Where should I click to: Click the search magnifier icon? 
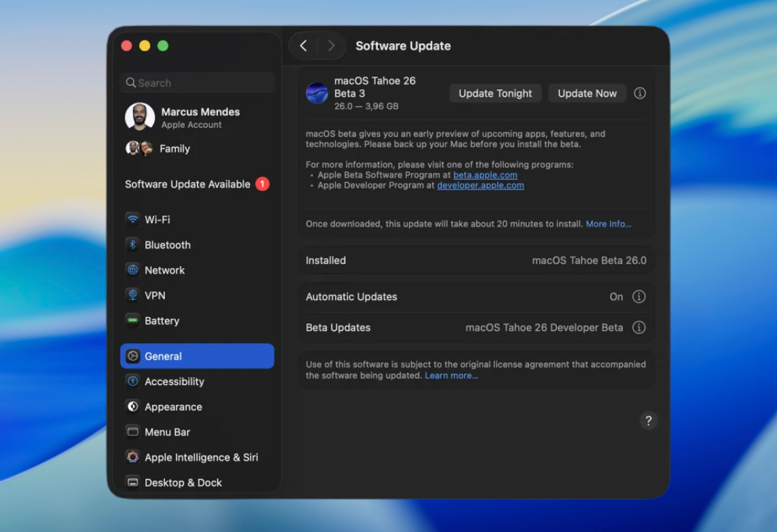pos(131,82)
